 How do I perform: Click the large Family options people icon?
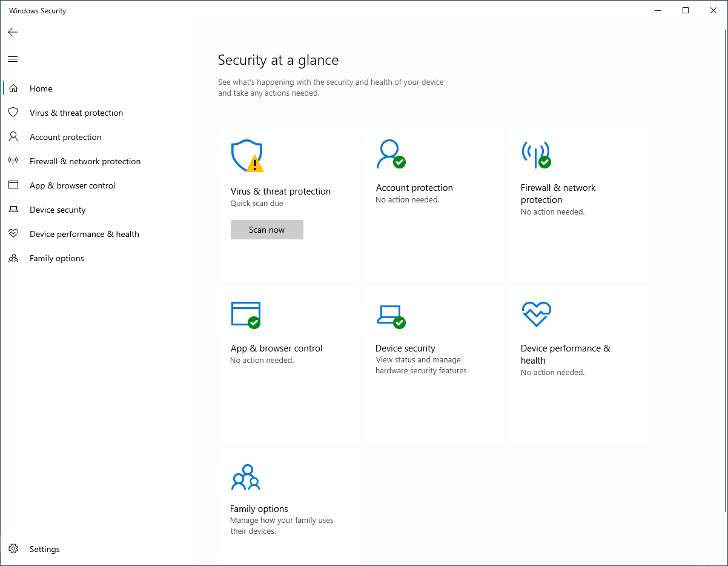245,477
